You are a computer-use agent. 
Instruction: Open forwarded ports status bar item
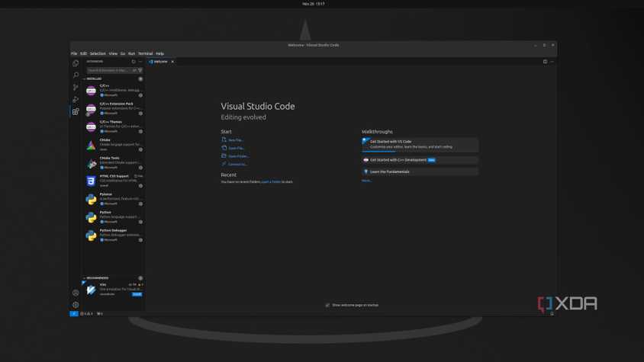pyautogui.click(x=100, y=313)
